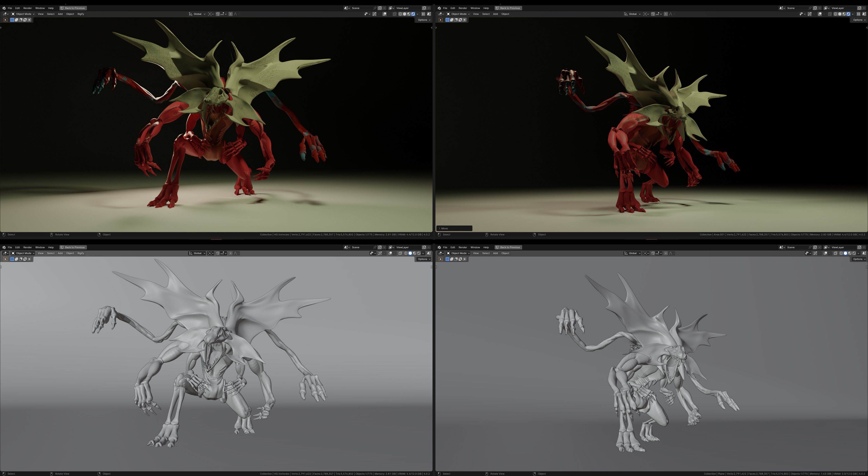Edit ViewLayer name field in bottom-left window
This screenshot has width=868, height=476.
pyautogui.click(x=408, y=247)
